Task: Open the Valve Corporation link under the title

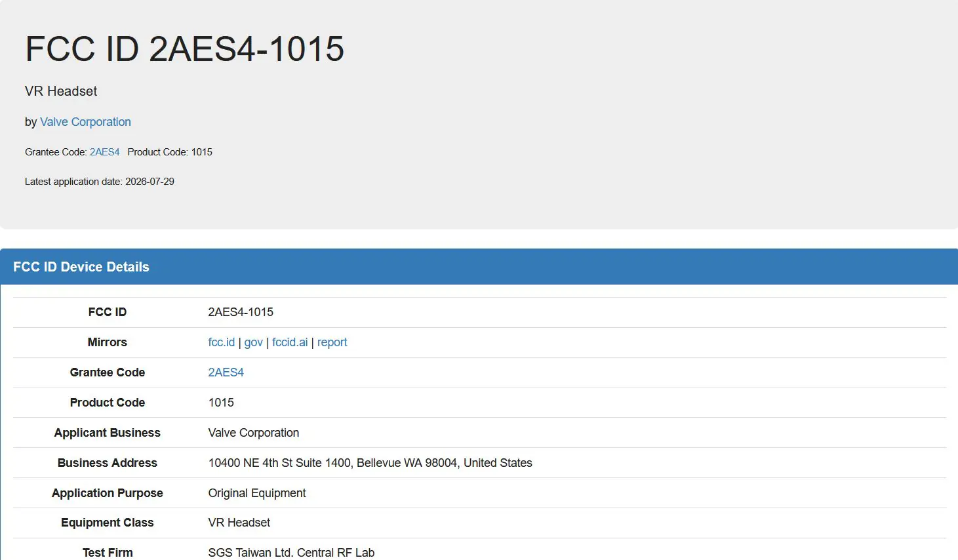Action: coord(85,122)
